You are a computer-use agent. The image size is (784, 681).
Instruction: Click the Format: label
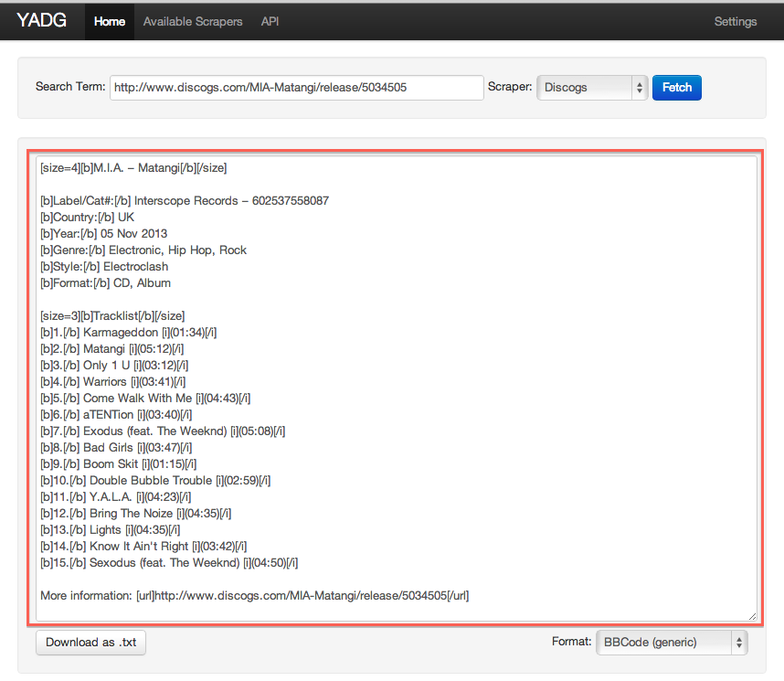(x=571, y=642)
